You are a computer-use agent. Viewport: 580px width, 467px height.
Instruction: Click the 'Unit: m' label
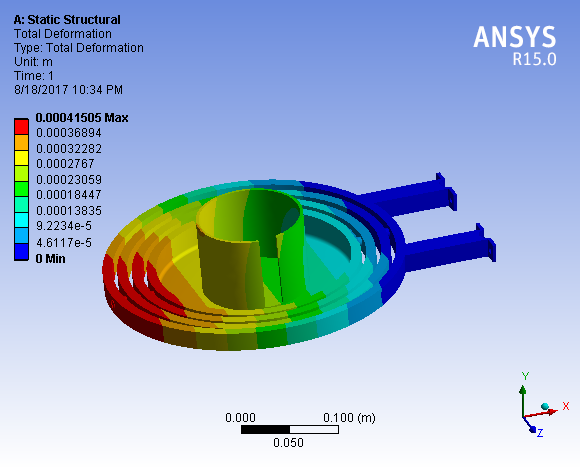(33, 62)
